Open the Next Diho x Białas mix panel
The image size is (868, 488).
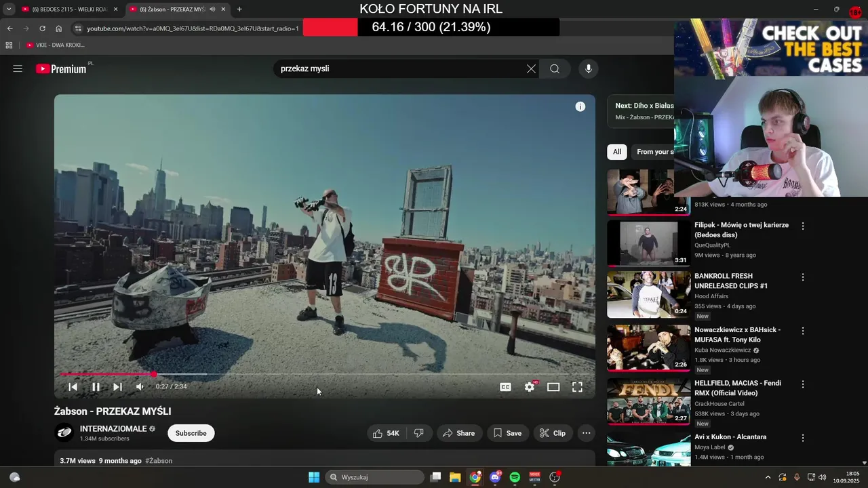641,111
